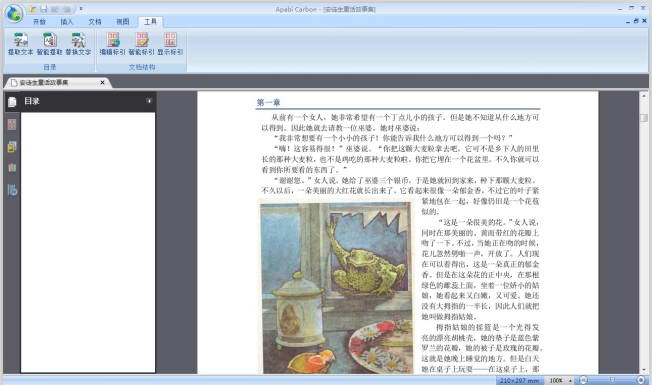Click the 显示标引 show indexing tool
The image size is (652, 385).
coord(170,44)
